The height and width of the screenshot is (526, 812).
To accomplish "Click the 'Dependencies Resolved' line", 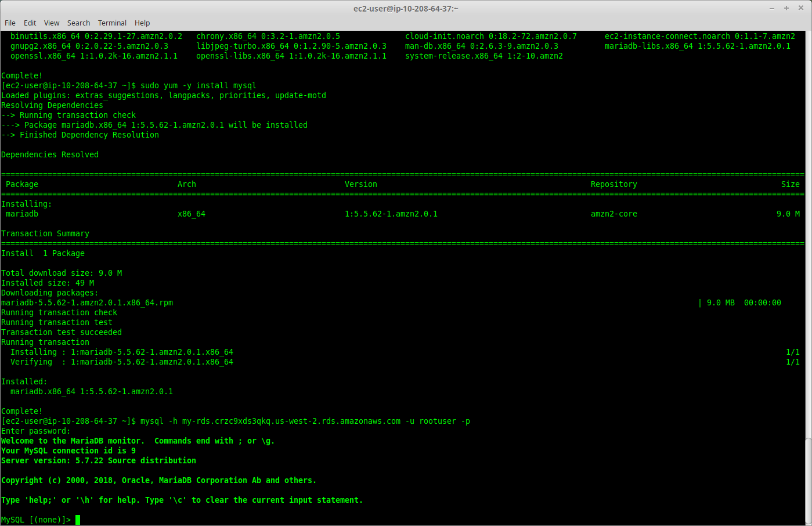I will point(50,154).
